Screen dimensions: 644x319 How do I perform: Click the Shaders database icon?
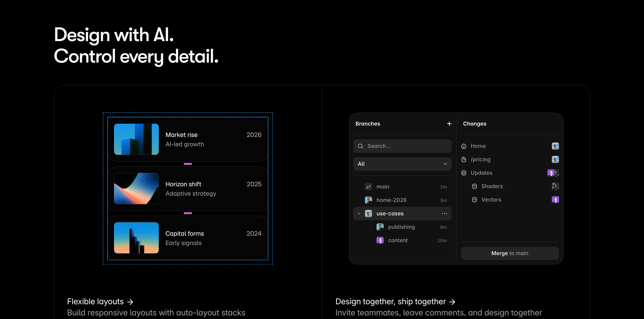point(474,186)
